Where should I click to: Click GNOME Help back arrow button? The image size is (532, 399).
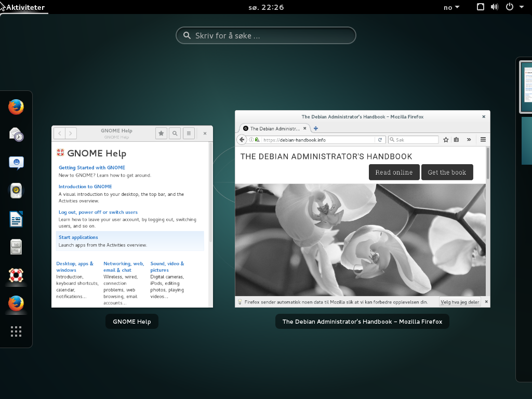coord(60,134)
